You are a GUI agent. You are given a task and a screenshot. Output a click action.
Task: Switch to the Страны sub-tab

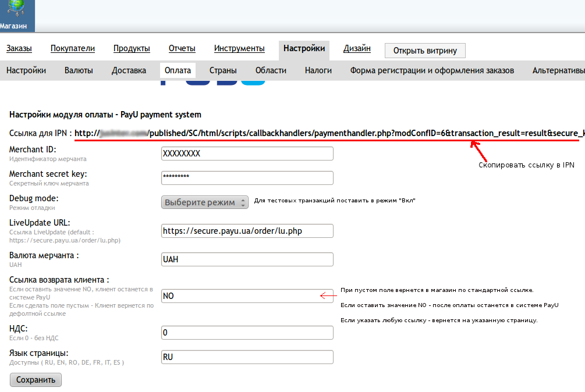pos(223,70)
